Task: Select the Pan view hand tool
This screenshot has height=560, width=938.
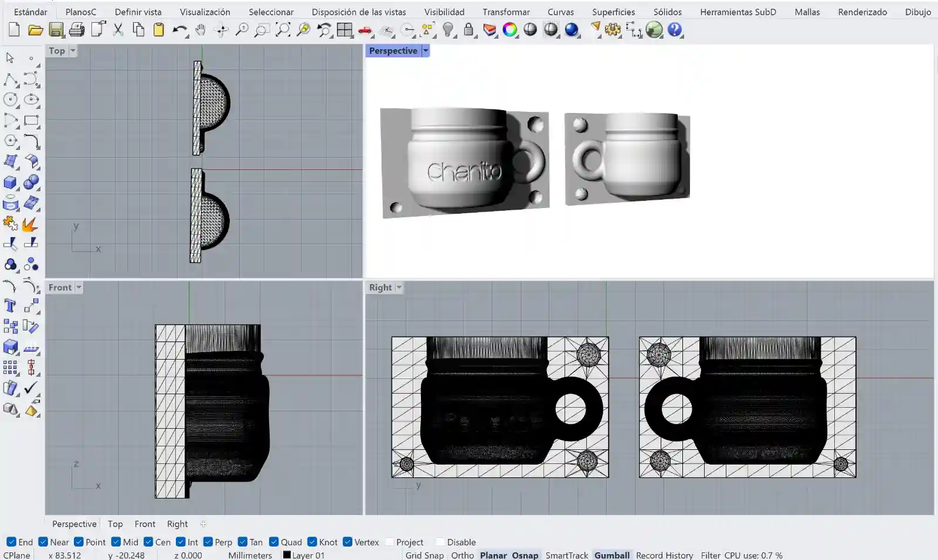Action: [x=200, y=30]
